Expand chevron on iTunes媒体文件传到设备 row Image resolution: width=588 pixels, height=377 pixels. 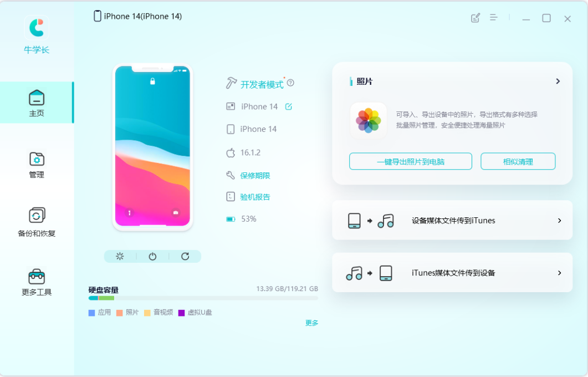[559, 273]
